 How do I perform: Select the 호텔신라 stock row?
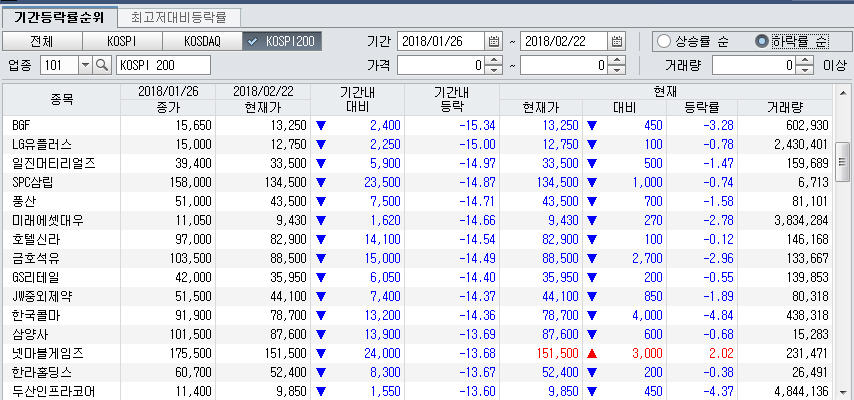[x=418, y=239]
